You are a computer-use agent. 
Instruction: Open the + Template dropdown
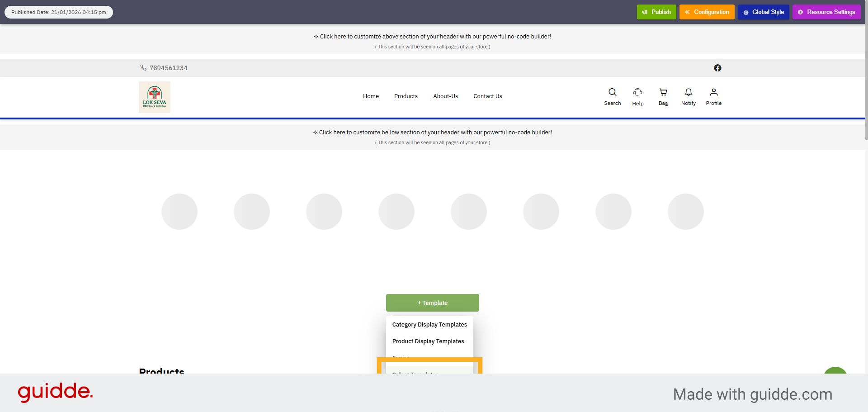pos(432,303)
